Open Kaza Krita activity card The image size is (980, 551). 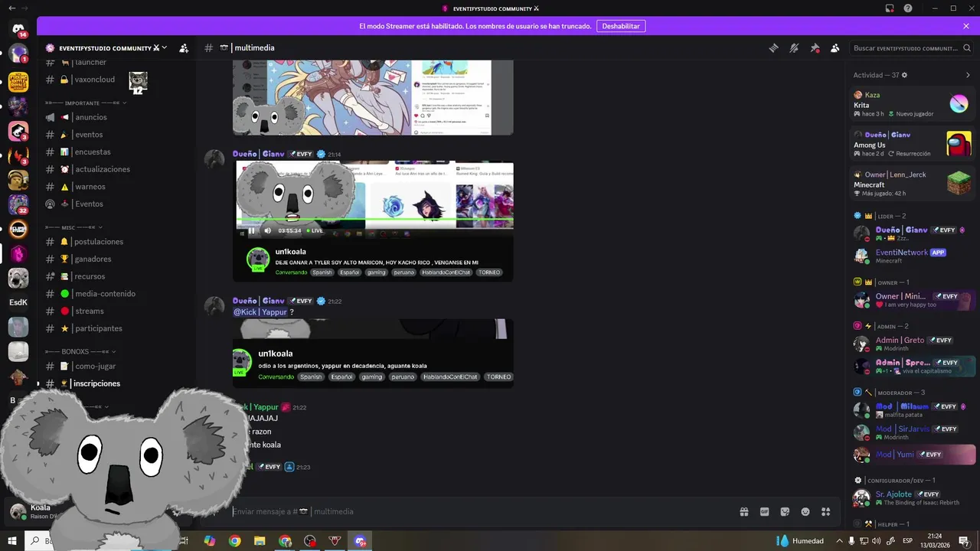[x=913, y=104]
